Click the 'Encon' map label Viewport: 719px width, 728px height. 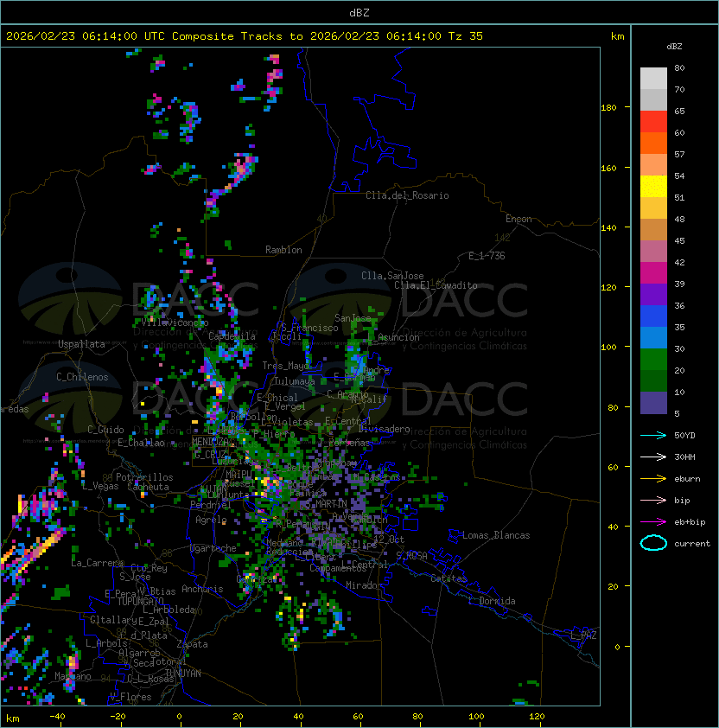pos(519,219)
